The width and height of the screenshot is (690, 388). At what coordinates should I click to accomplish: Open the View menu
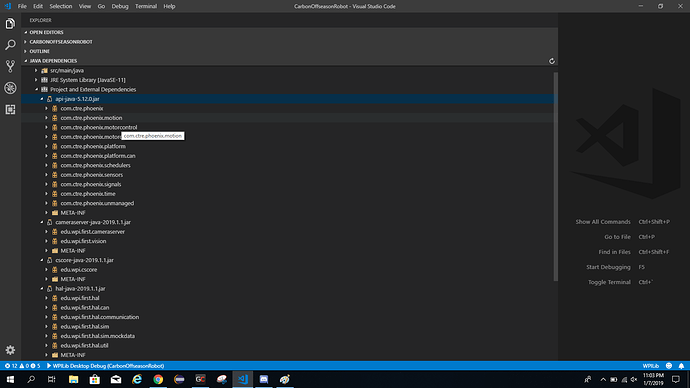pos(84,6)
